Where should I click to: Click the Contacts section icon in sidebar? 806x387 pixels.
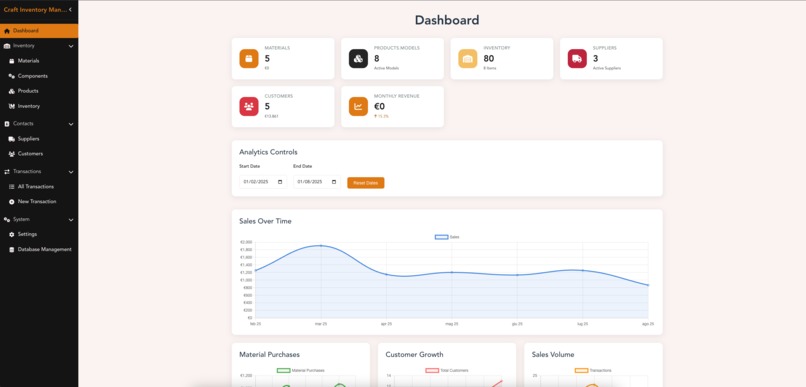pos(7,124)
